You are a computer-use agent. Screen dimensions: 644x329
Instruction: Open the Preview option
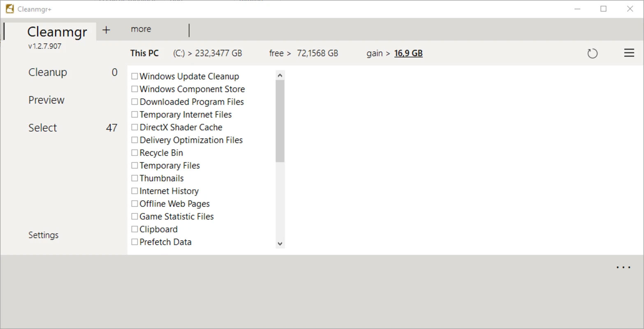click(x=46, y=100)
